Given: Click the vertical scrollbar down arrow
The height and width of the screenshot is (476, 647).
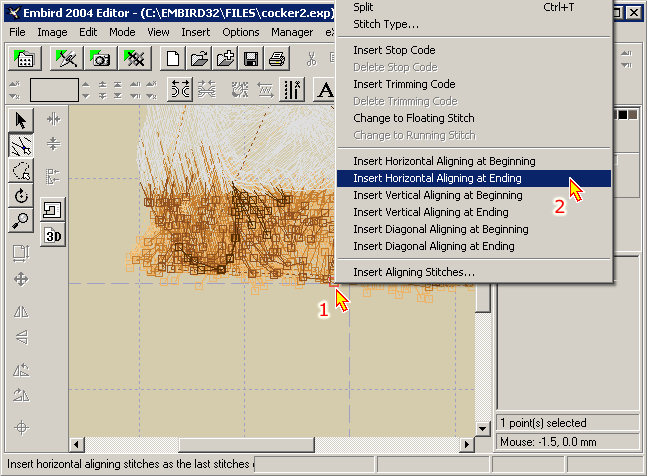Looking at the screenshot, I should 482,429.
